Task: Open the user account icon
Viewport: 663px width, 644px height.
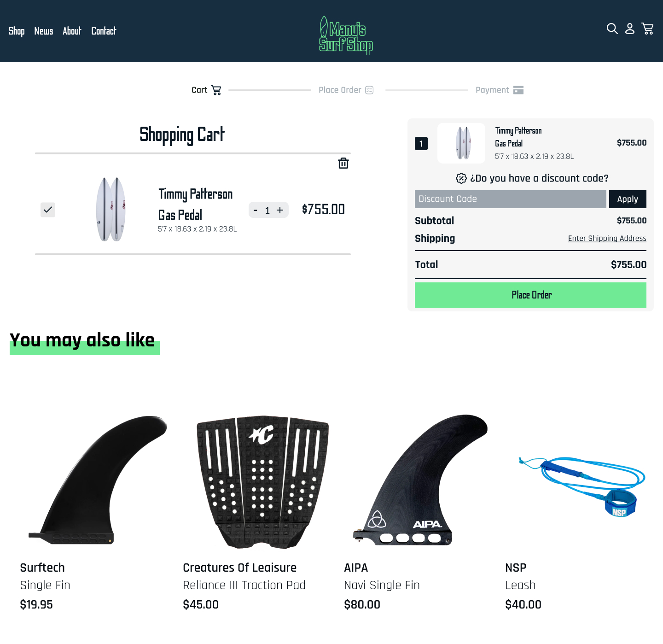Action: click(x=630, y=29)
